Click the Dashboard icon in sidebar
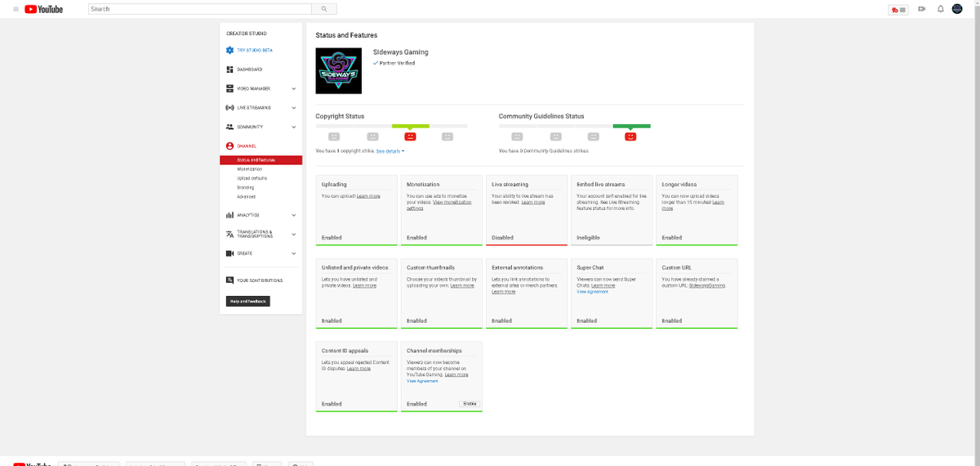Screen dimensions: 980x466 point(229,69)
